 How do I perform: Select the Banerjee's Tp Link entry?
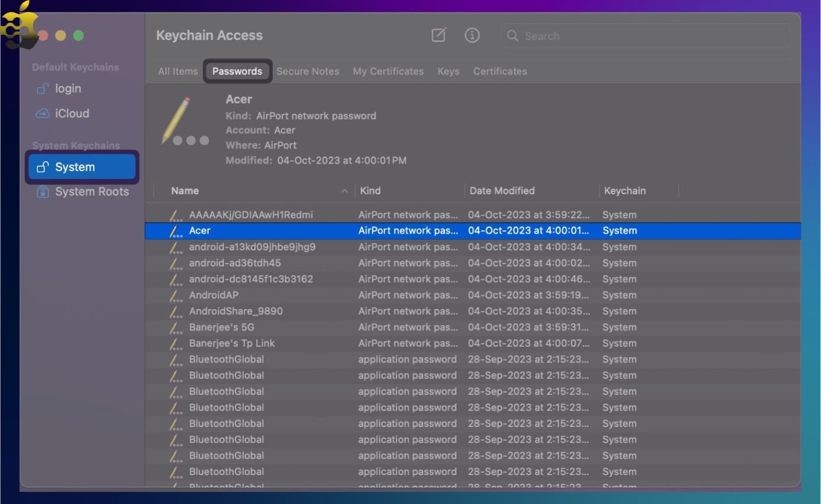[472, 343]
